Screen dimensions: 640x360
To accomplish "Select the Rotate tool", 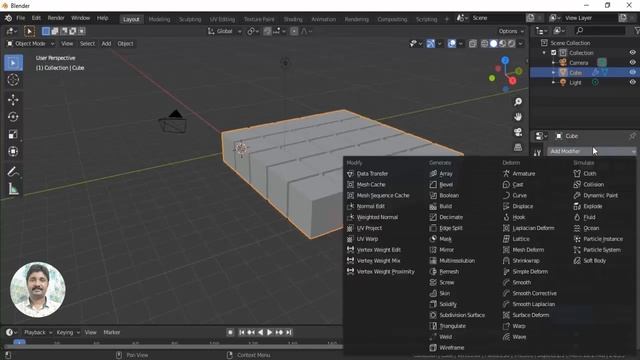I will tap(13, 117).
